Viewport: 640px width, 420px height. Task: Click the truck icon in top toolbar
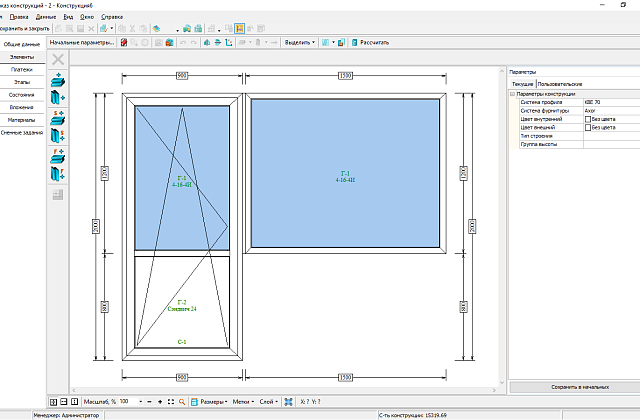[187, 29]
